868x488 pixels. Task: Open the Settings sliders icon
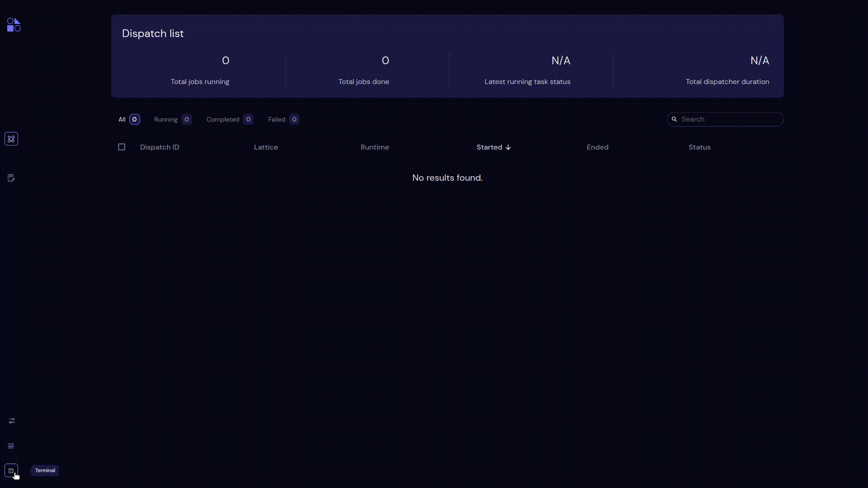tap(12, 421)
